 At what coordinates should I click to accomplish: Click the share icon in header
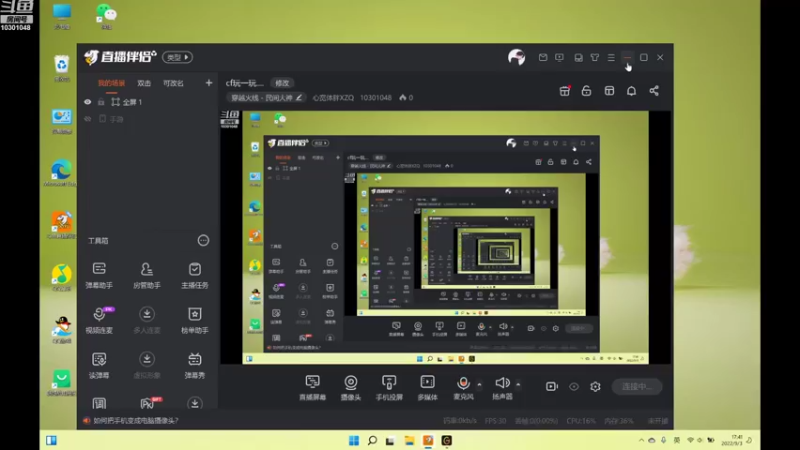[654, 91]
